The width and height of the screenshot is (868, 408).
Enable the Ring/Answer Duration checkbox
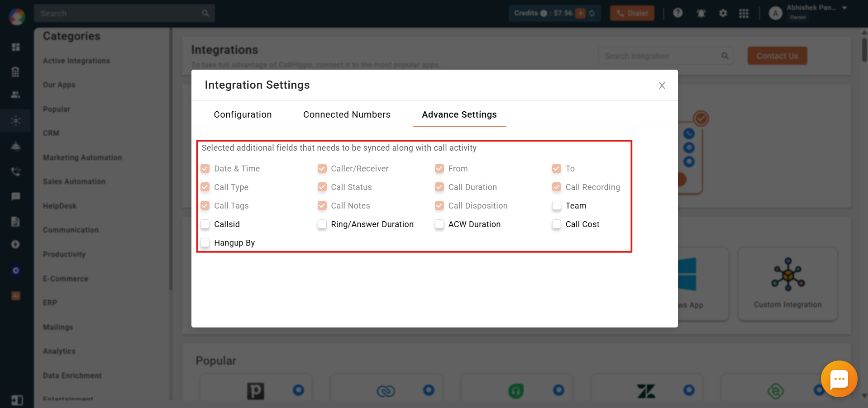(x=322, y=224)
